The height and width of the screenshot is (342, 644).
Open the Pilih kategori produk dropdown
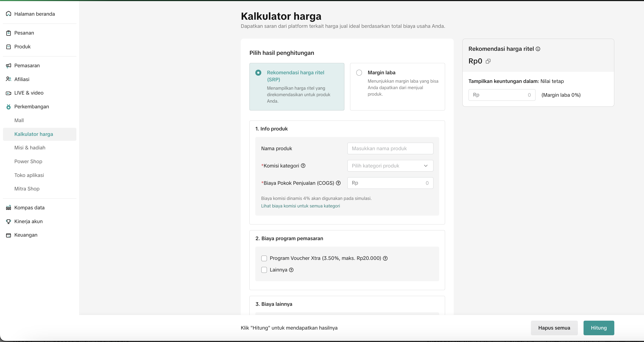pyautogui.click(x=390, y=166)
